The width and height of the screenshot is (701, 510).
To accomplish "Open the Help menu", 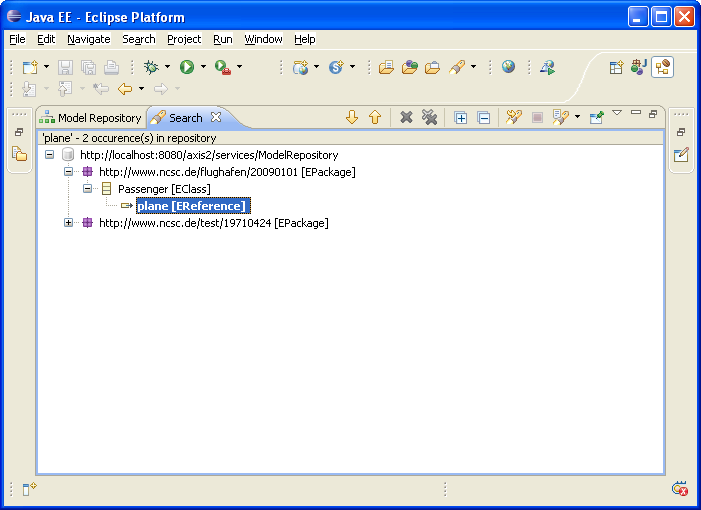I will [304, 39].
